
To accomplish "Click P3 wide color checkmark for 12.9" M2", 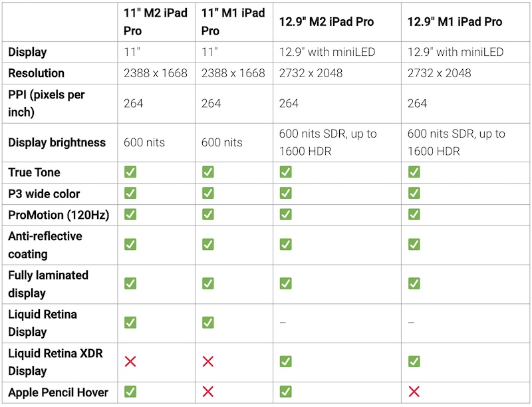I will click(x=285, y=194).
